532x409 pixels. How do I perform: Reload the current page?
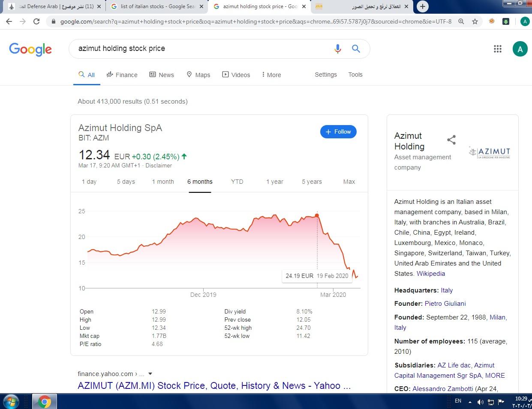click(36, 21)
